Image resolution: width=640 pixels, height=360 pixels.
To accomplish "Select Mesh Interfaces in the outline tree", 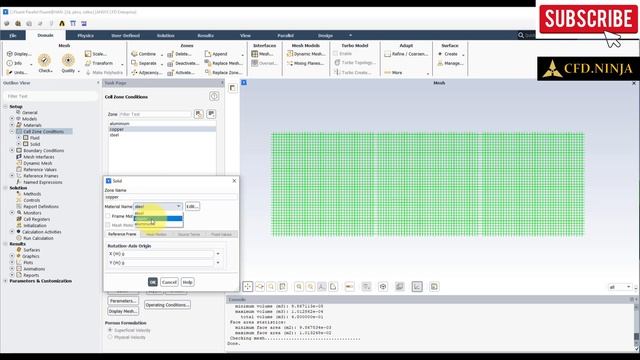I will click(x=39, y=157).
